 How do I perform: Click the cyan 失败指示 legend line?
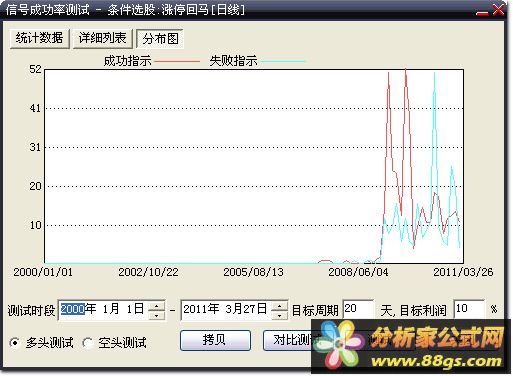283,61
